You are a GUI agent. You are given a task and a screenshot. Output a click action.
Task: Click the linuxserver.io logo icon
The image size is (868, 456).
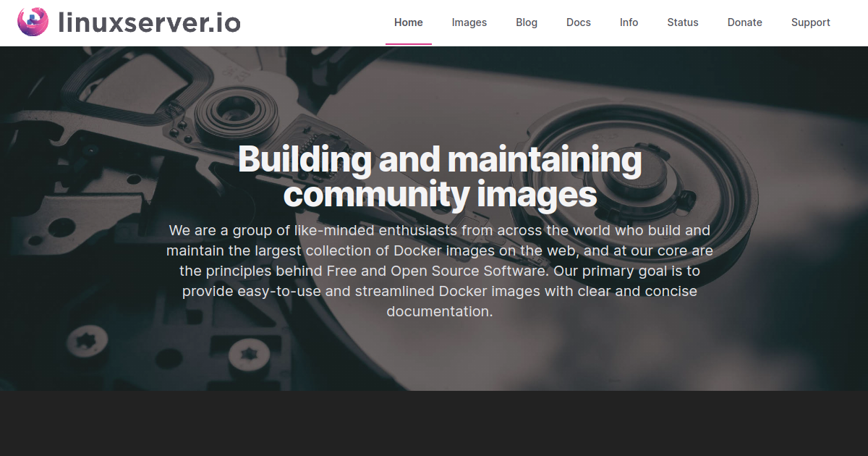(33, 22)
